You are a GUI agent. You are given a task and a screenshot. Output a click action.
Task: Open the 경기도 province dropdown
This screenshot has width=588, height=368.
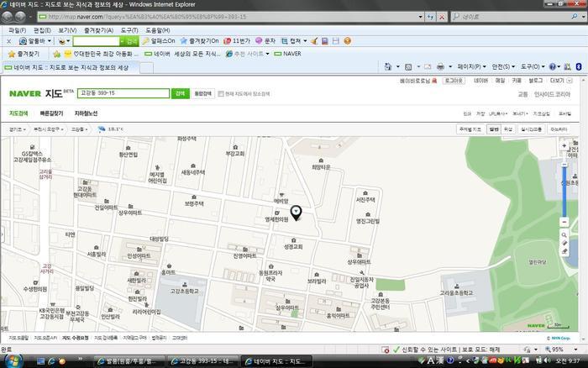tap(18, 129)
